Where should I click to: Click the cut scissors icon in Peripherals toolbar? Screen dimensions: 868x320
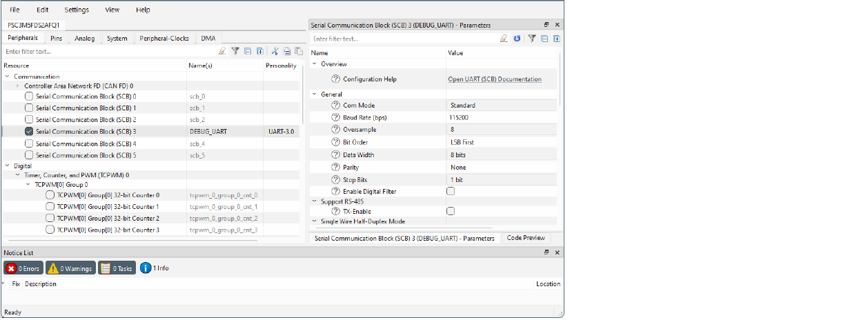click(x=275, y=51)
